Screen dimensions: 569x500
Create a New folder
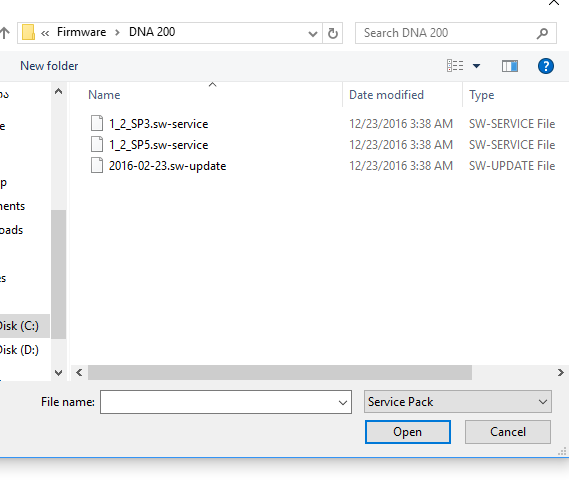[49, 66]
